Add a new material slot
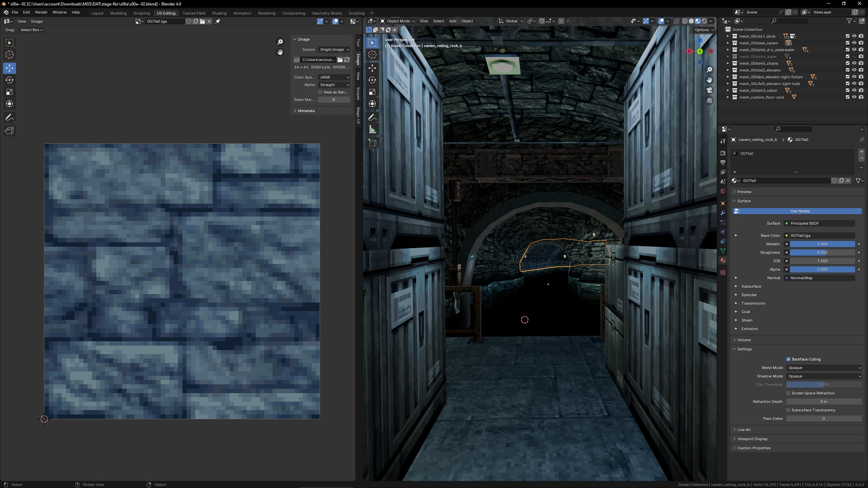 [861, 152]
